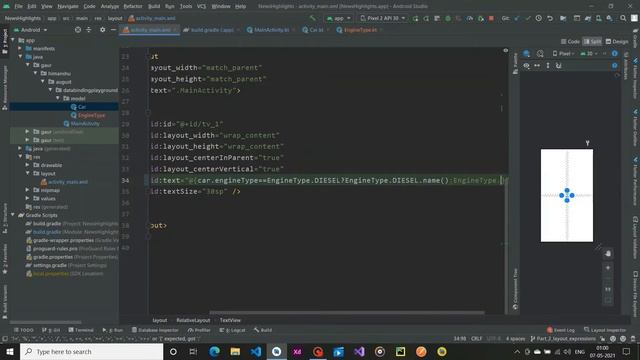Viewport: 640px width, 360px height.
Task: Open the File menu
Action: click(x=19, y=6)
